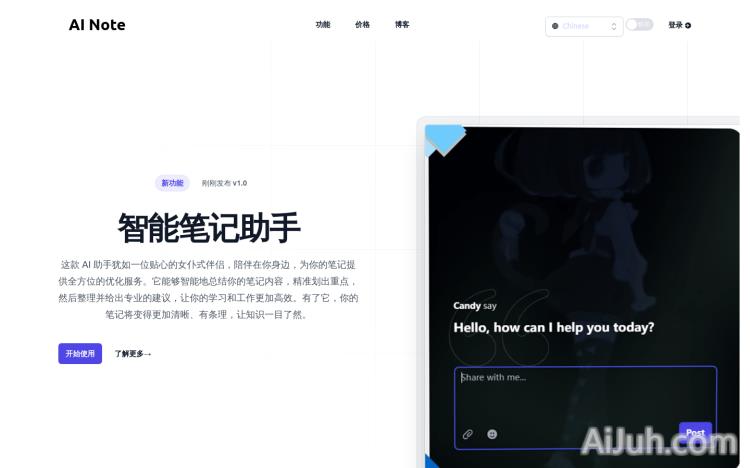Click the Post button
Viewport: 750px width, 468px height.
click(695, 433)
